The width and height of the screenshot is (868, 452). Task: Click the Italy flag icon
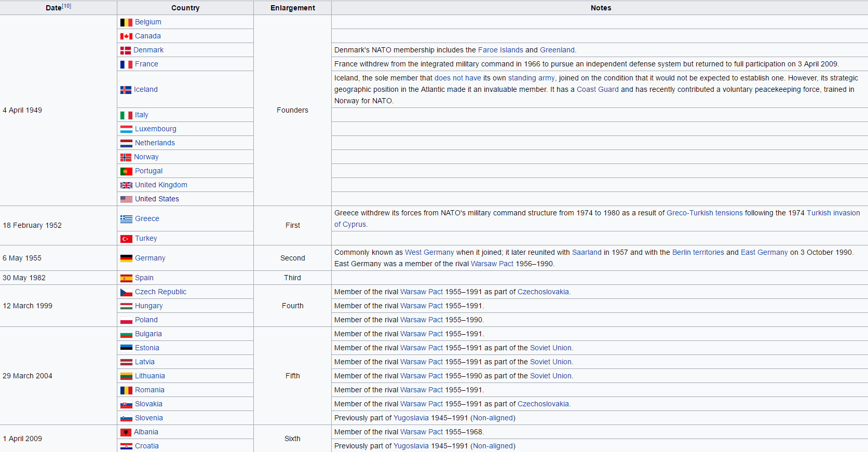[126, 115]
